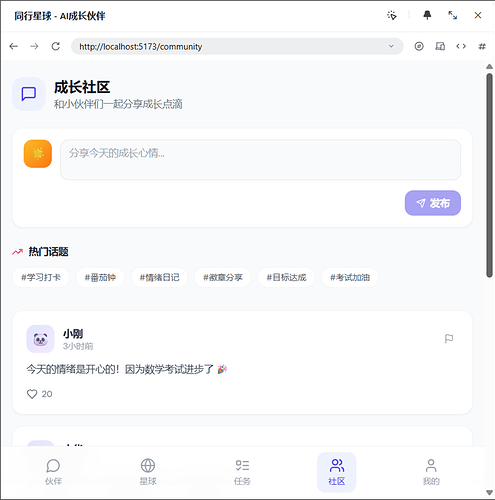
Task: Switch to the 星球 tab
Action: coord(148,472)
